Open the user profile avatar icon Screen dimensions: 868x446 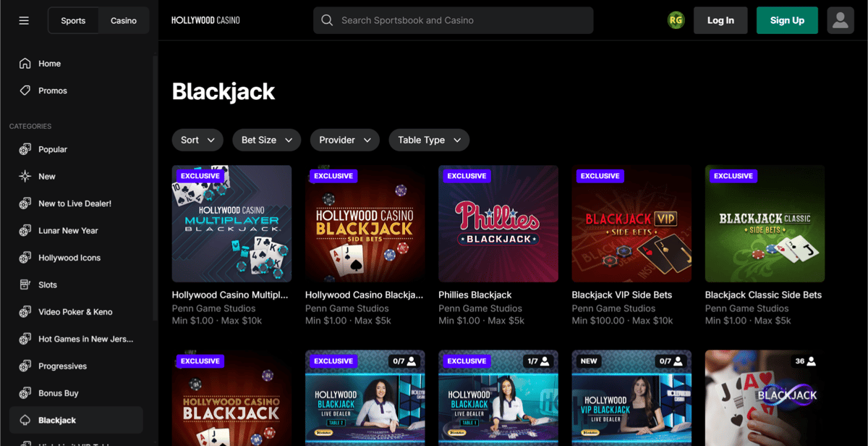point(840,20)
